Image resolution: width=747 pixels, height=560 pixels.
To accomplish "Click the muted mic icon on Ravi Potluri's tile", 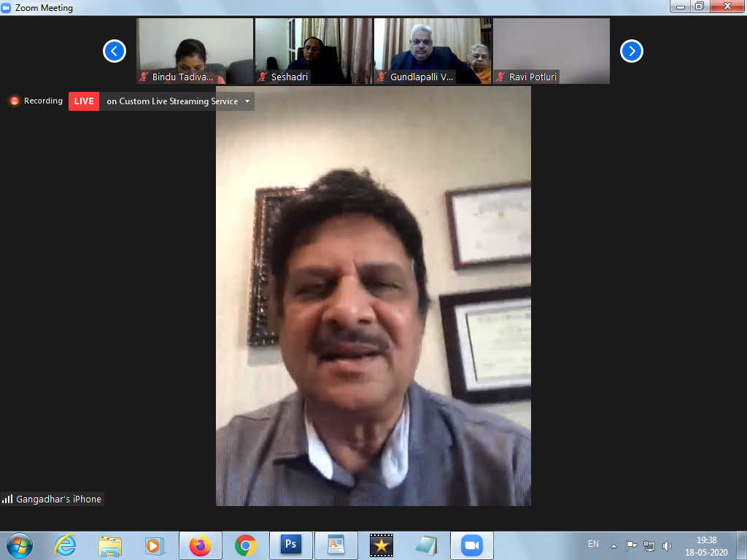I will 500,77.
